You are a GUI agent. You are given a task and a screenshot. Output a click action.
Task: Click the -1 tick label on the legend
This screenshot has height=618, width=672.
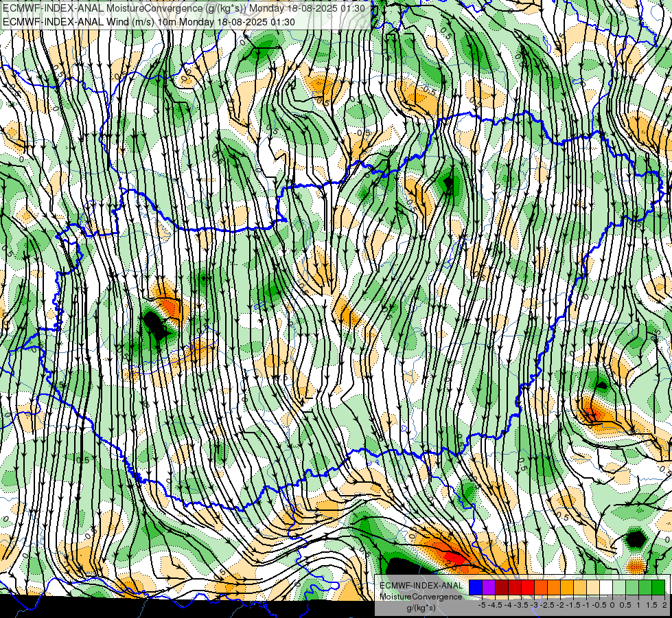(x=586, y=605)
